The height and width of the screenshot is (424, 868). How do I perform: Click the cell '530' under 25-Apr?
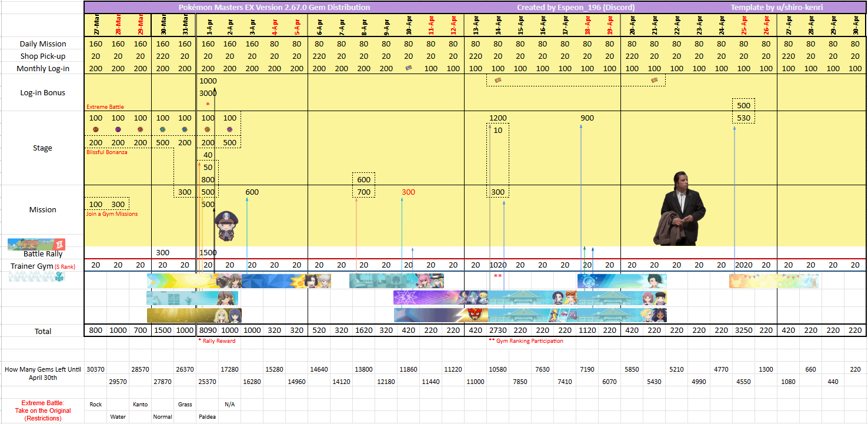[744, 118]
